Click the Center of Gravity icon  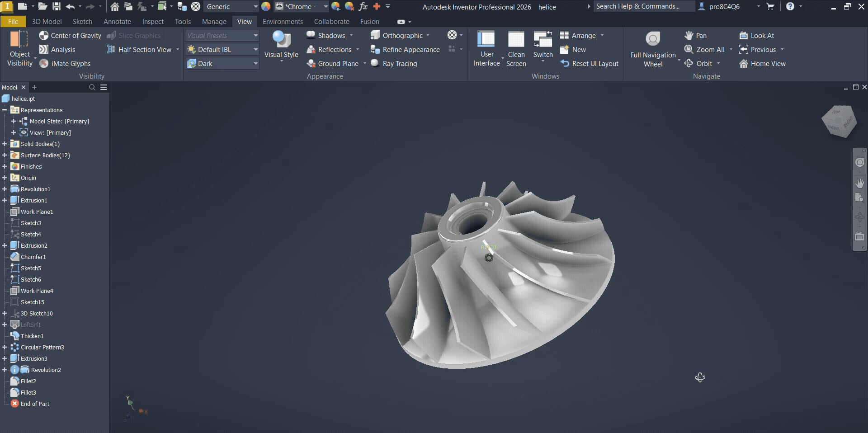click(x=44, y=35)
